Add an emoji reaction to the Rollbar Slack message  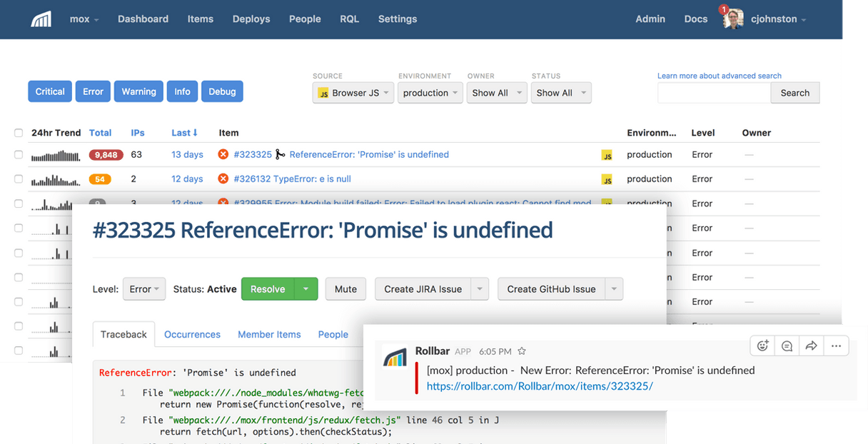(762, 345)
